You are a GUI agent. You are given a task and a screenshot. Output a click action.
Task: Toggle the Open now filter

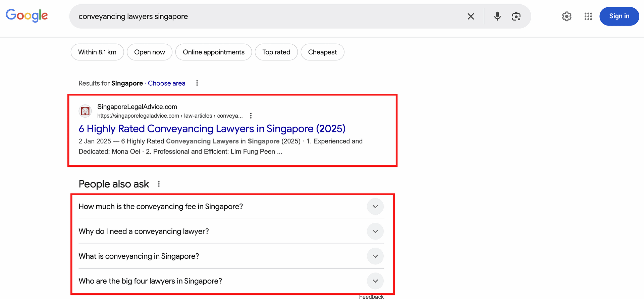tap(150, 52)
